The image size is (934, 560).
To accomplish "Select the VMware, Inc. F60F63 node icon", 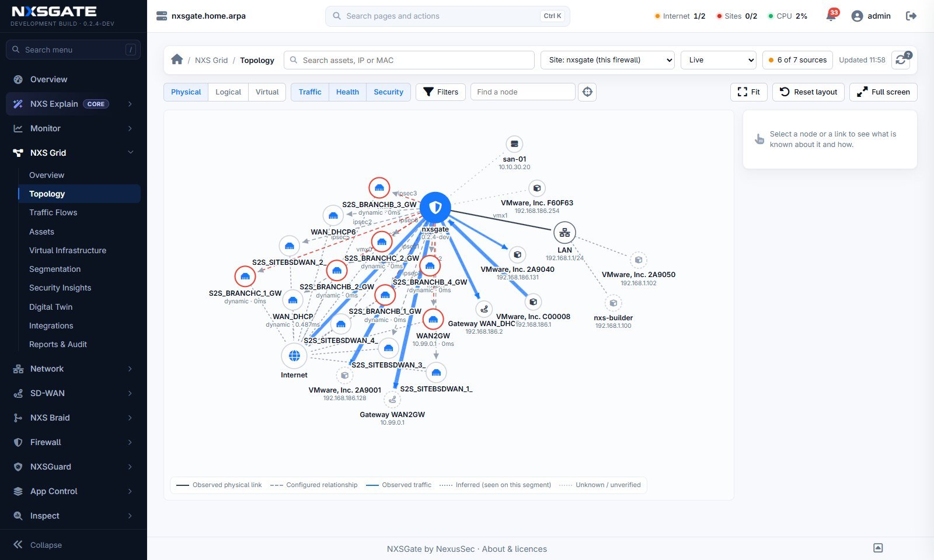I will (537, 188).
